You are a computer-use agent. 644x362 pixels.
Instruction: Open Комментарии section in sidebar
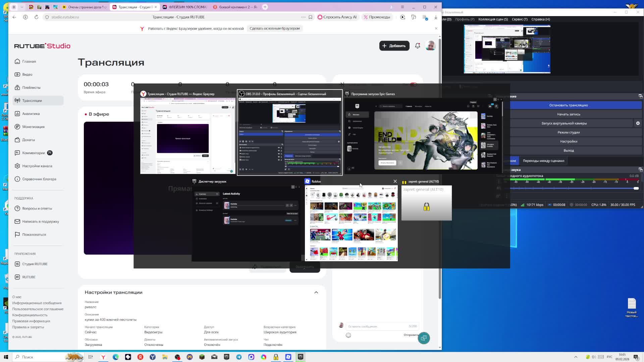(x=34, y=153)
